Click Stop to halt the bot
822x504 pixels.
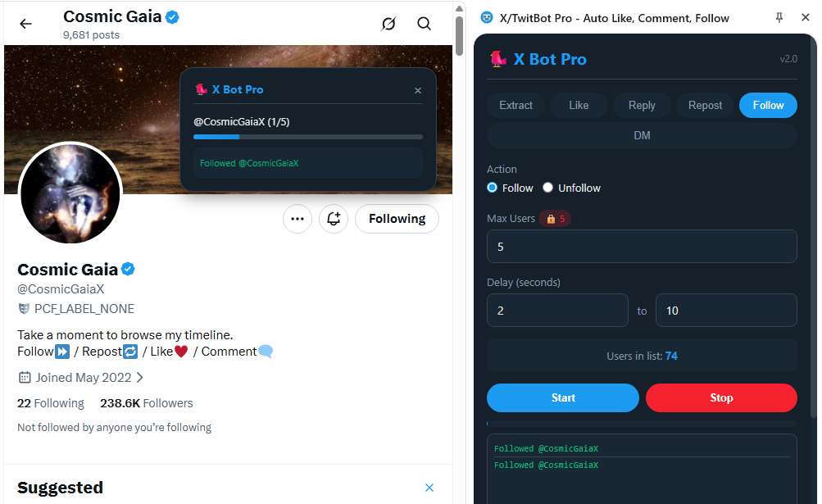720,397
